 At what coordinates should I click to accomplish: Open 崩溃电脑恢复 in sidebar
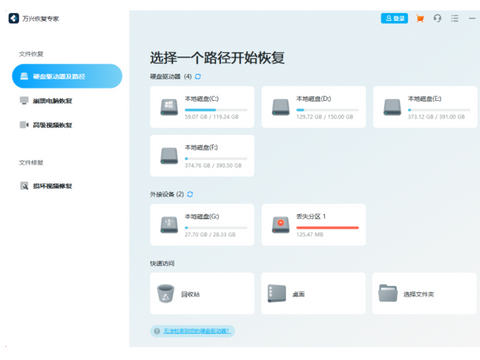pos(52,101)
